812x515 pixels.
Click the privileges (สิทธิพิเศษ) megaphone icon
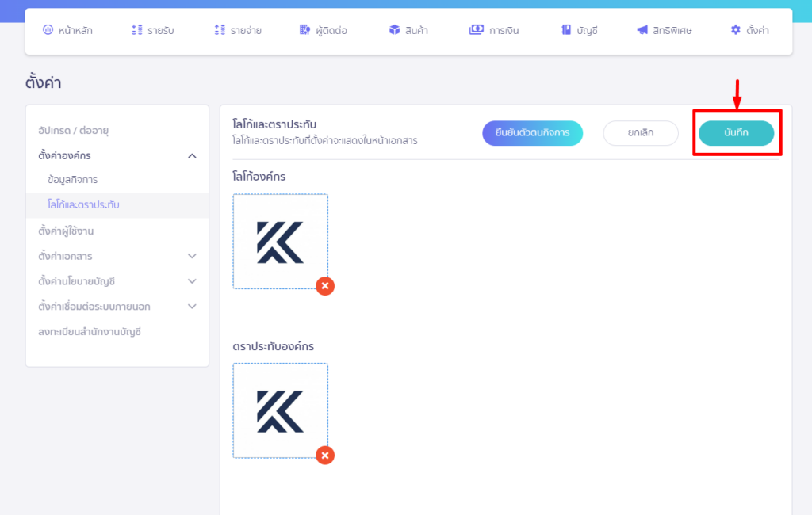point(642,30)
